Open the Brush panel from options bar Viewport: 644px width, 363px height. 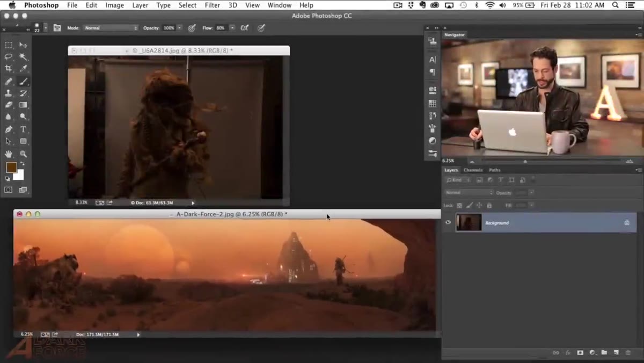57,28
